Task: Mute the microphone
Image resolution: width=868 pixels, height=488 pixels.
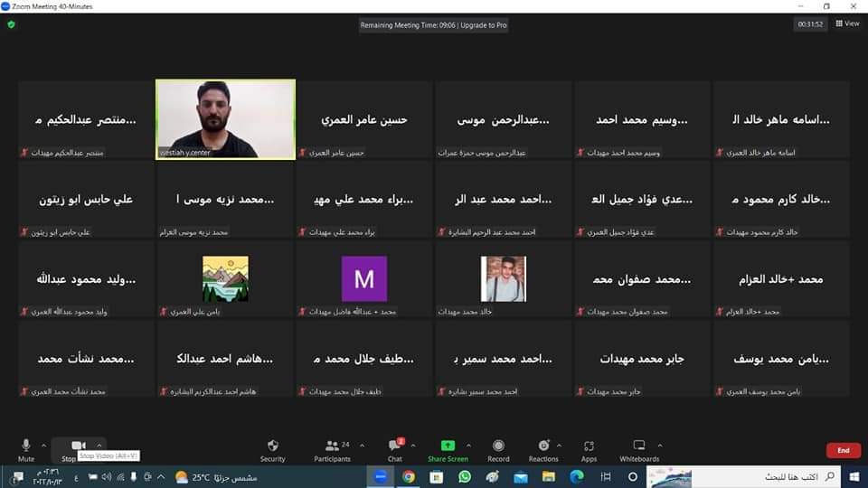Action: point(26,448)
